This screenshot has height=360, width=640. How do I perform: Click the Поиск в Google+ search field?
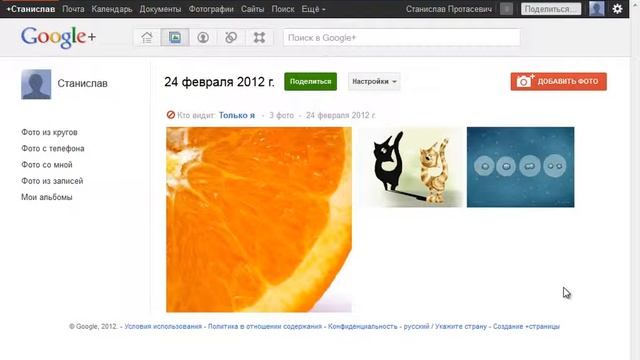click(x=402, y=38)
